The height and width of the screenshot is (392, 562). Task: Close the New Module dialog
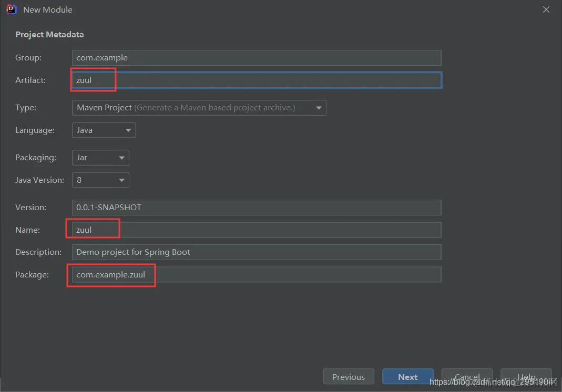546,9
